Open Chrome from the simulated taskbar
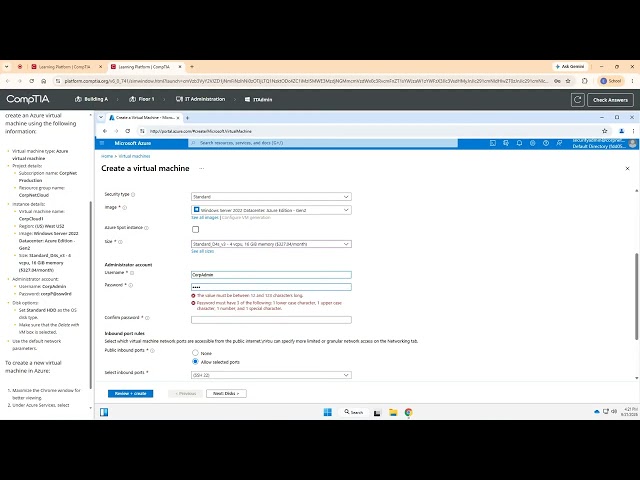Image resolution: width=640 pixels, height=480 pixels. (x=409, y=412)
